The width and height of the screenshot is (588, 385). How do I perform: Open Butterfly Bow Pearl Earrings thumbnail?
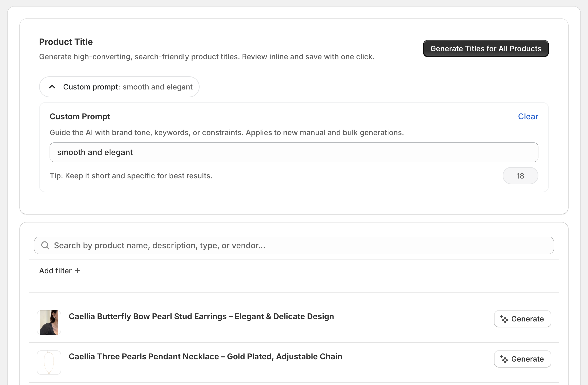49,322
